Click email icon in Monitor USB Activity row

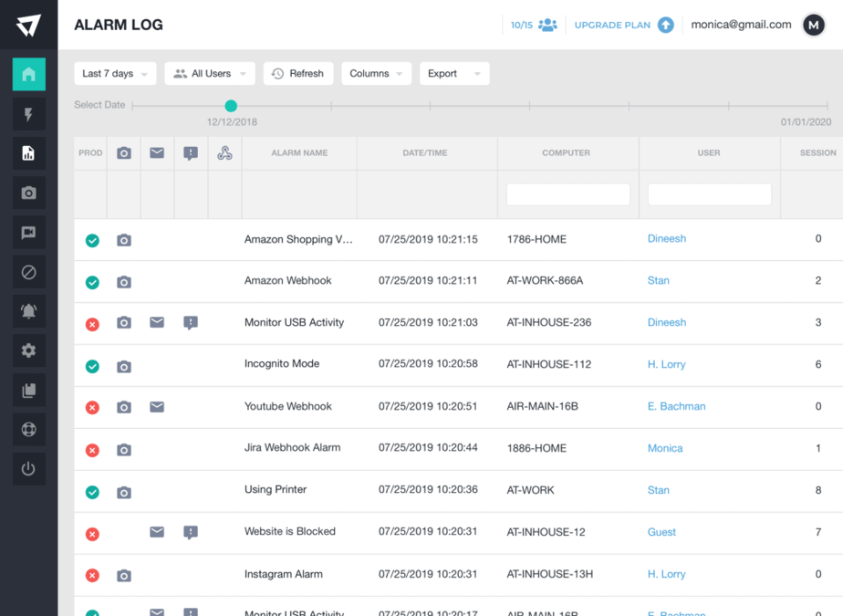157,322
